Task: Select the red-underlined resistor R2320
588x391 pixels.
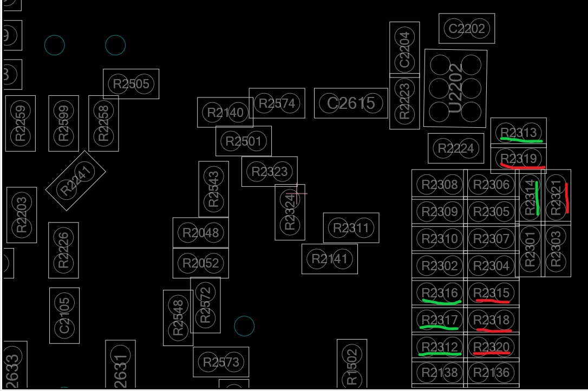Action: tap(491, 347)
